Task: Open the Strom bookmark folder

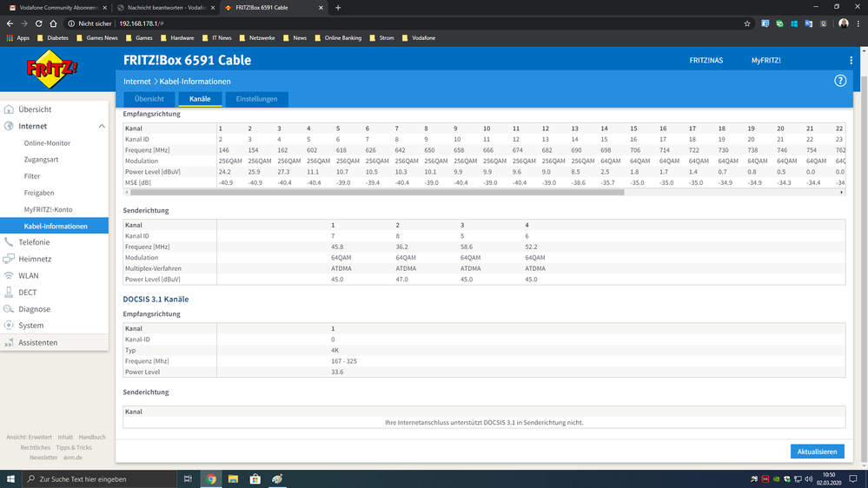Action: [x=381, y=38]
